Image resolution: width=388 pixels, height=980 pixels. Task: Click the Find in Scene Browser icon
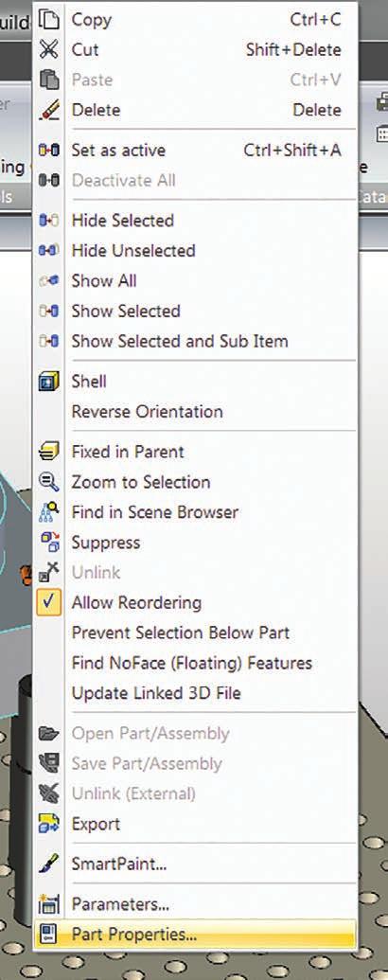pyautogui.click(x=48, y=512)
